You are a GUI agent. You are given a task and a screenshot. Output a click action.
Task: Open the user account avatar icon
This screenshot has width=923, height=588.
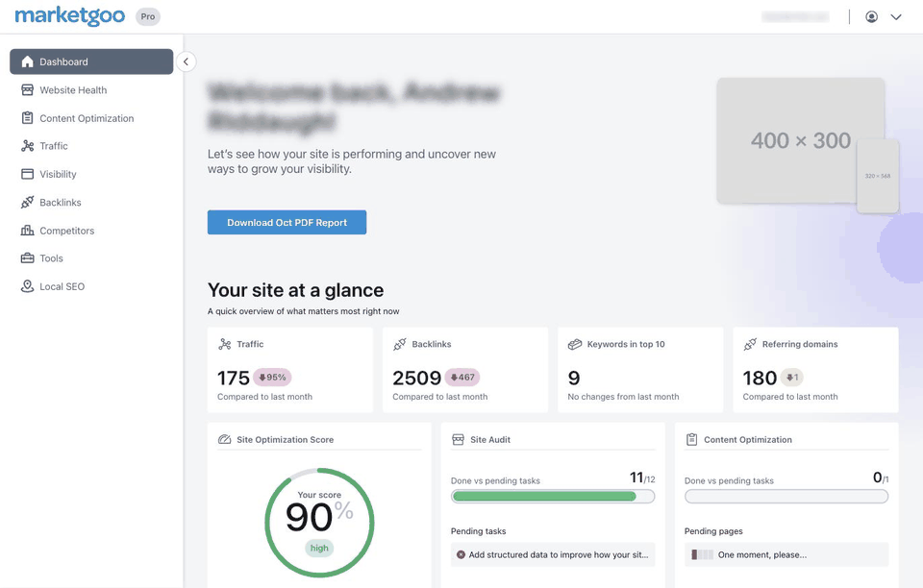(872, 17)
